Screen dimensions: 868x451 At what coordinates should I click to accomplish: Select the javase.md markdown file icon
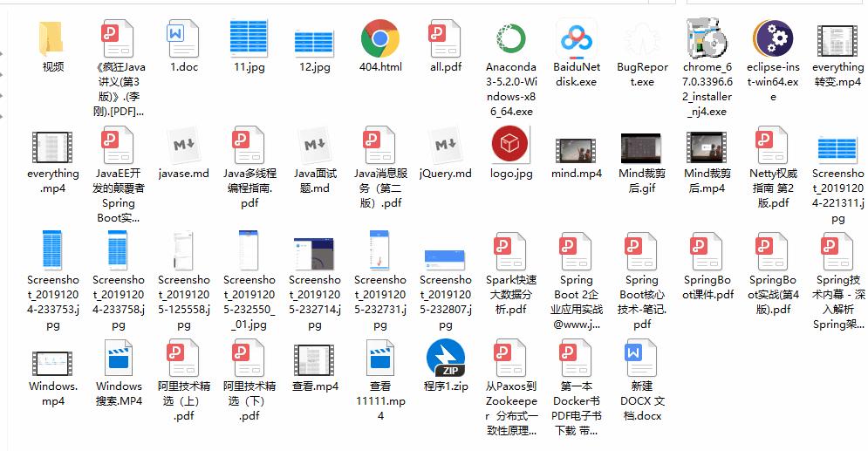[x=183, y=145]
